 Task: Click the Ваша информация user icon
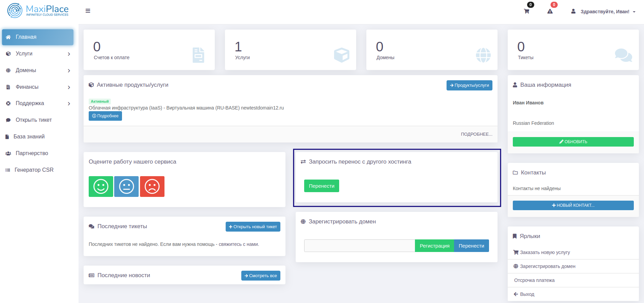coord(515,85)
